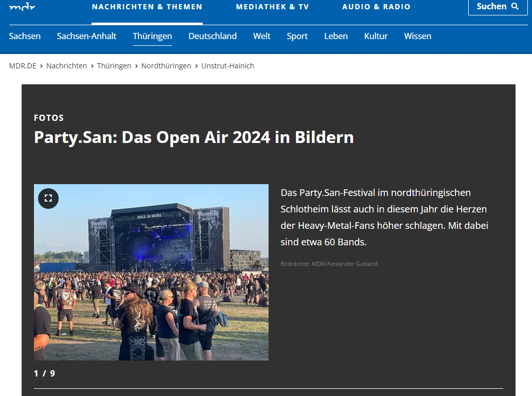Open the Kultur section
This screenshot has width=532, height=396.
click(376, 36)
